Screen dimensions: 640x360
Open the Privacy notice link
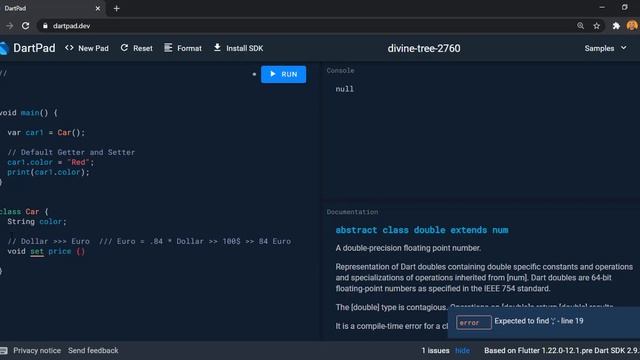37,351
